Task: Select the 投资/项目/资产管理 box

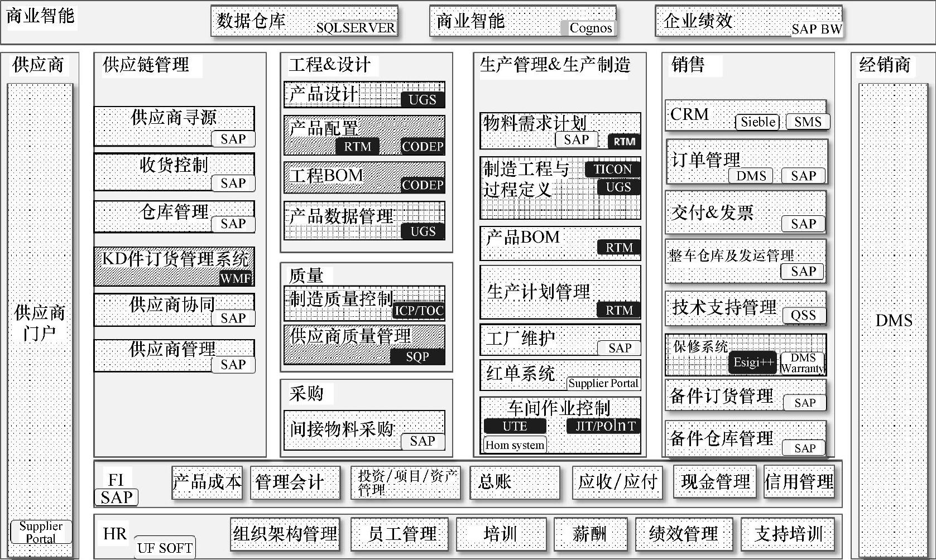Action: 406,482
